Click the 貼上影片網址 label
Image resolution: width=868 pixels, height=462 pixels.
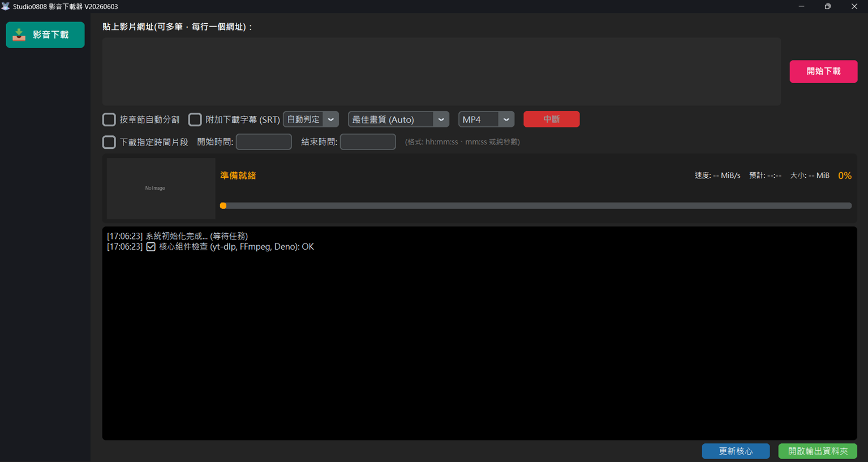[x=177, y=27]
